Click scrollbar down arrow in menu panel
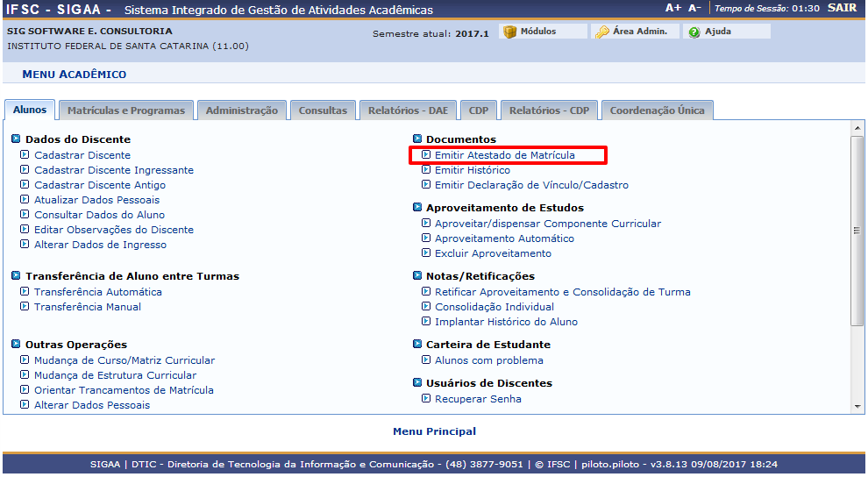The width and height of the screenshot is (868, 477). click(x=857, y=406)
